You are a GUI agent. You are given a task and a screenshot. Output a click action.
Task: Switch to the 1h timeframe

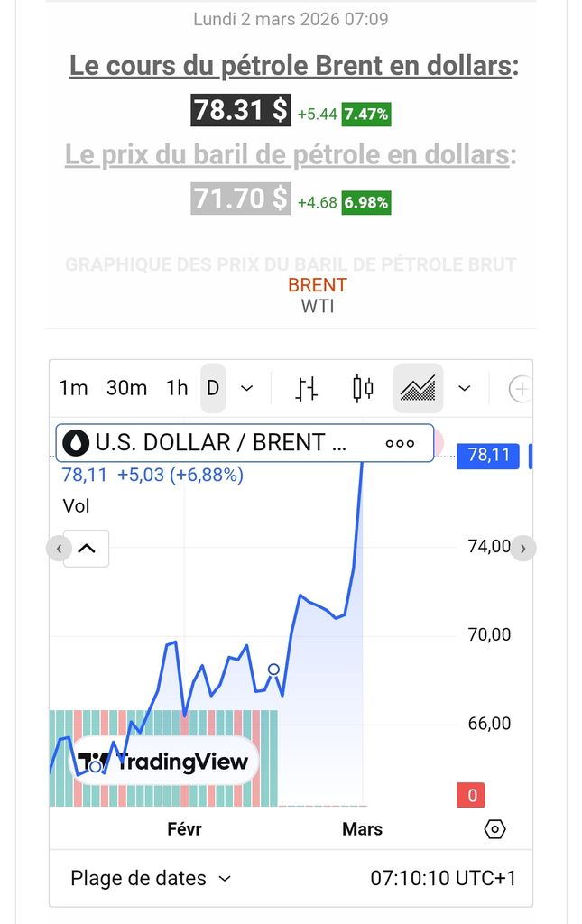[177, 389]
